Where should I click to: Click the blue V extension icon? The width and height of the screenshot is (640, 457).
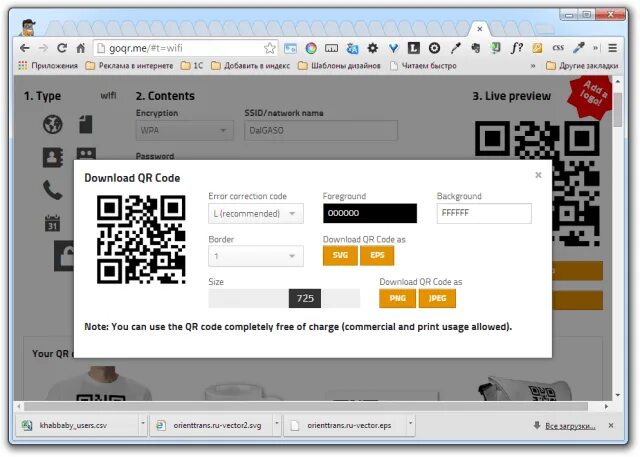click(x=393, y=48)
